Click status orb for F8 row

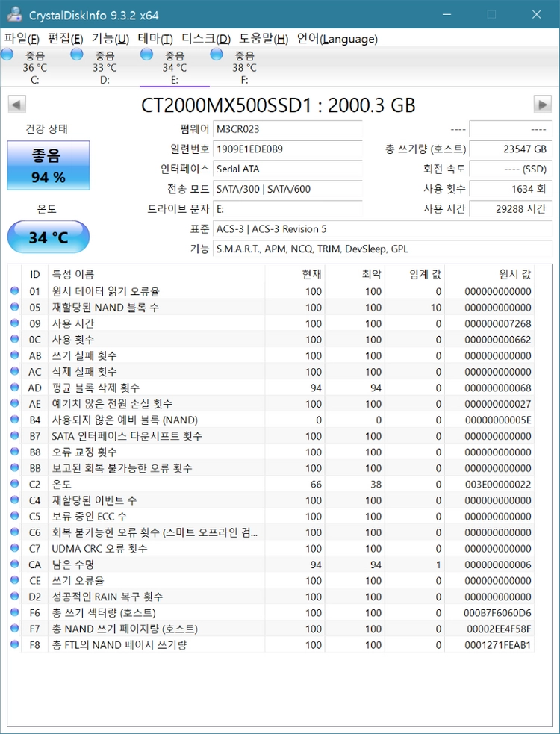[14, 644]
